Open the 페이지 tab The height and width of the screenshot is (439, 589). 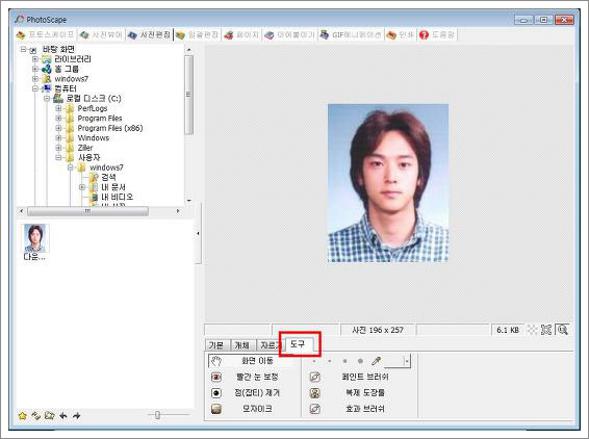[241, 35]
